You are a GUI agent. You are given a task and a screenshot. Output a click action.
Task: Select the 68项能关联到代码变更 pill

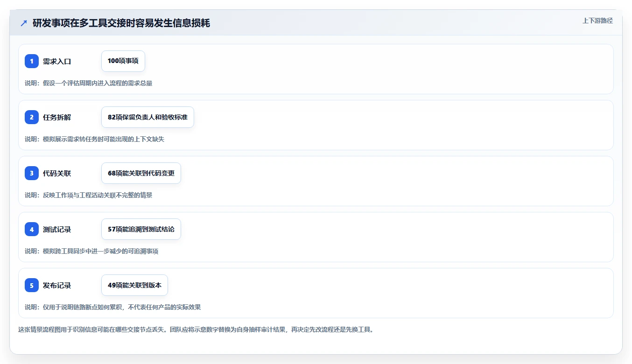click(x=141, y=173)
